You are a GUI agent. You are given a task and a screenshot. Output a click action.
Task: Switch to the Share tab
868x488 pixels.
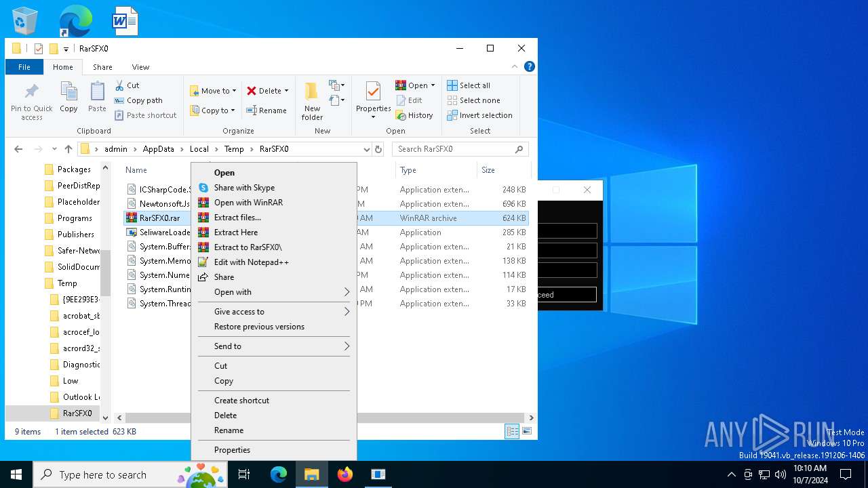click(102, 67)
